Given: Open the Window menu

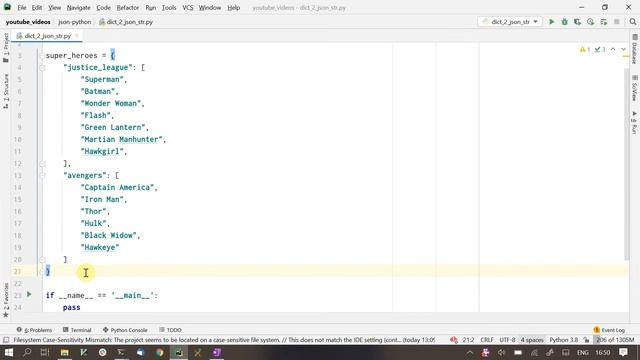Looking at the screenshot, I should pos(210,8).
